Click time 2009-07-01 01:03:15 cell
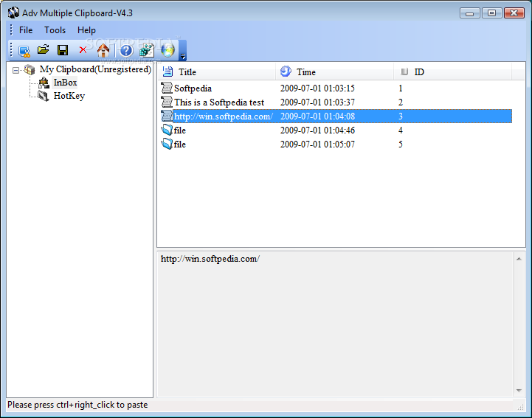The height and width of the screenshot is (418, 532). point(317,88)
